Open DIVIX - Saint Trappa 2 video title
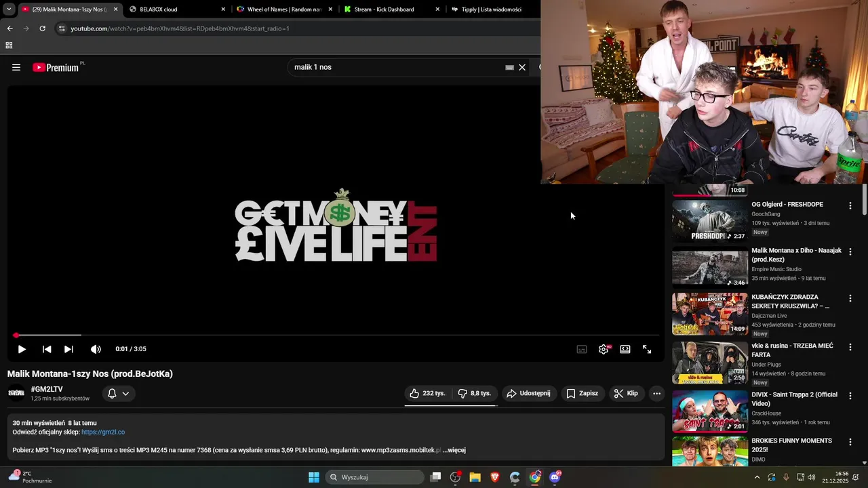 (x=794, y=399)
